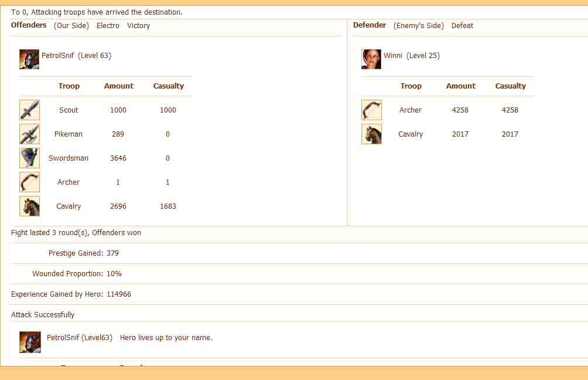Click the Electro player name

click(x=108, y=26)
